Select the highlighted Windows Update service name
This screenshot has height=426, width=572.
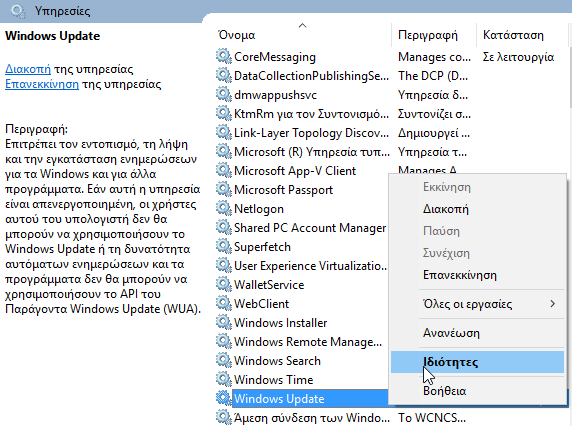(x=279, y=399)
